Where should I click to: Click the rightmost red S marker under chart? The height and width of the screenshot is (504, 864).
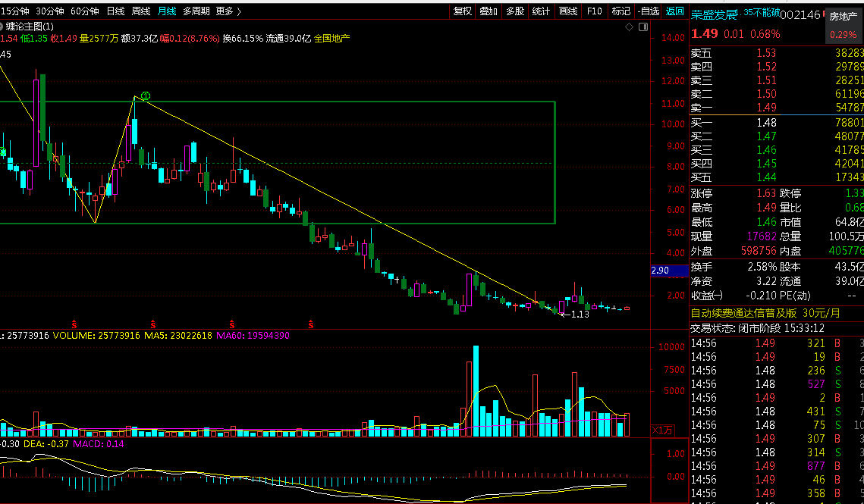click(311, 324)
